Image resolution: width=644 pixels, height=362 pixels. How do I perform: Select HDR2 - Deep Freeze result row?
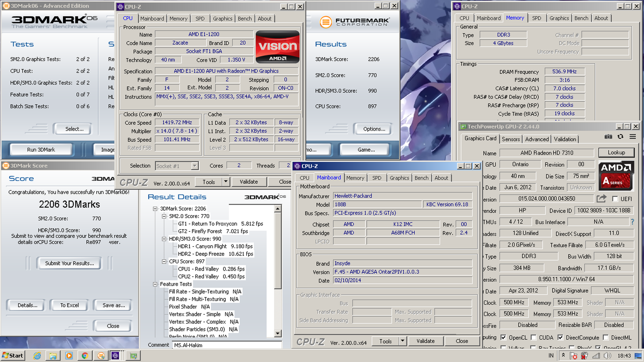[215, 254]
